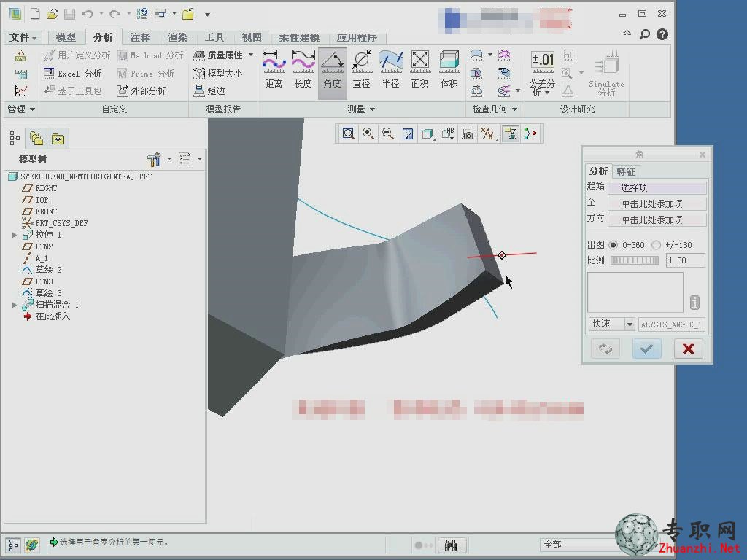Select the 直径 (Diameter) measure tool
Image resolution: width=747 pixels, height=560 pixels.
coord(362,69)
